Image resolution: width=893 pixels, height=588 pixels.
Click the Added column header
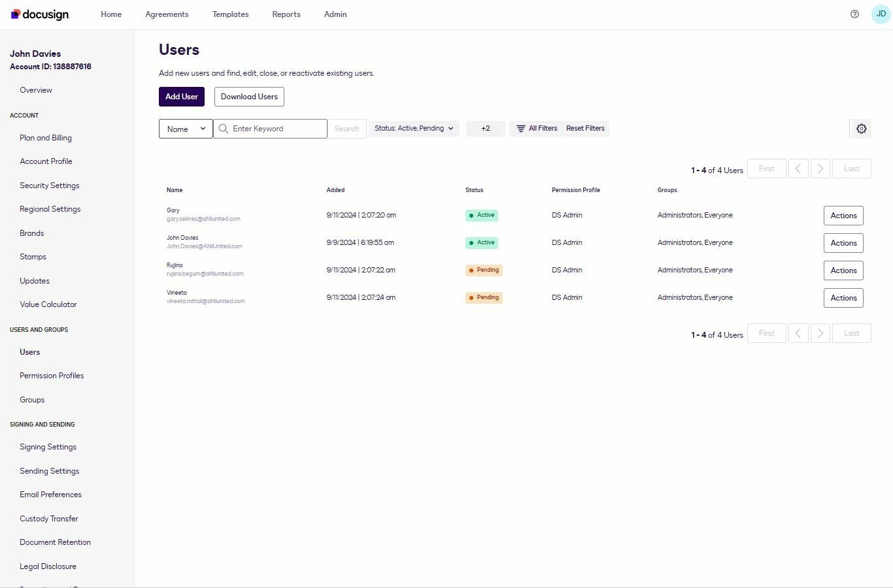[x=335, y=190]
